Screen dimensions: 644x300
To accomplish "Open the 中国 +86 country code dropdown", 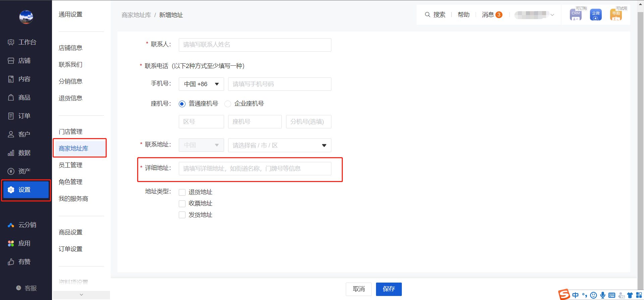I will tap(201, 84).
